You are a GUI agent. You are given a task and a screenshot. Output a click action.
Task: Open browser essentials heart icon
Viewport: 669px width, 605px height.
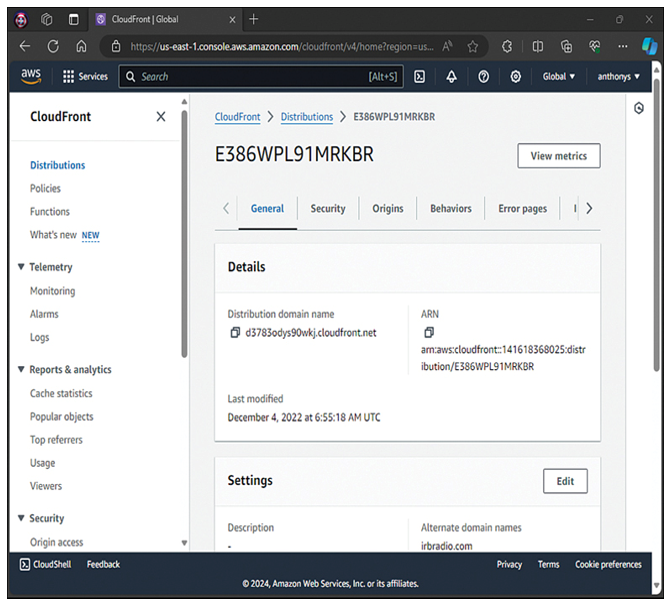pos(594,47)
